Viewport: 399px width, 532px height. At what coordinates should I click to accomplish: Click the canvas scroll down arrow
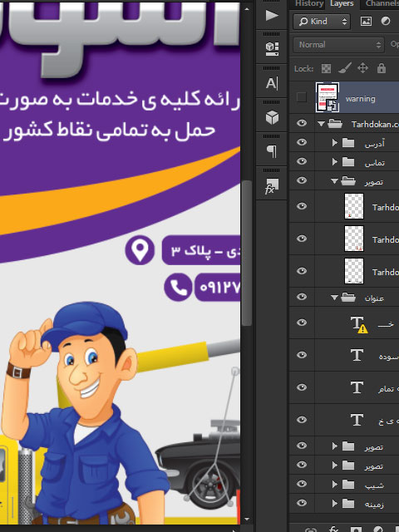[247, 520]
